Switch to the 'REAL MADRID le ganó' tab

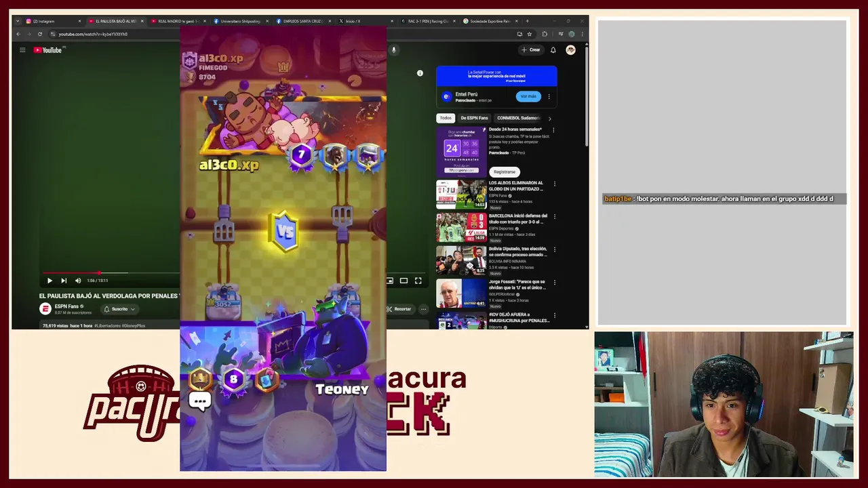[x=178, y=21]
